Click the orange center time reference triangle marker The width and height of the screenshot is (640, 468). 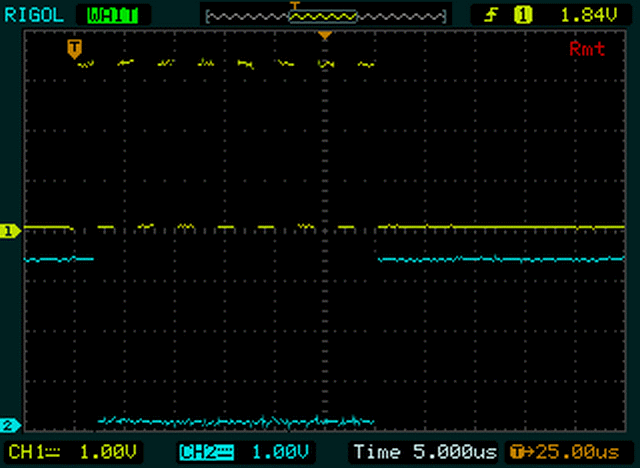point(325,35)
